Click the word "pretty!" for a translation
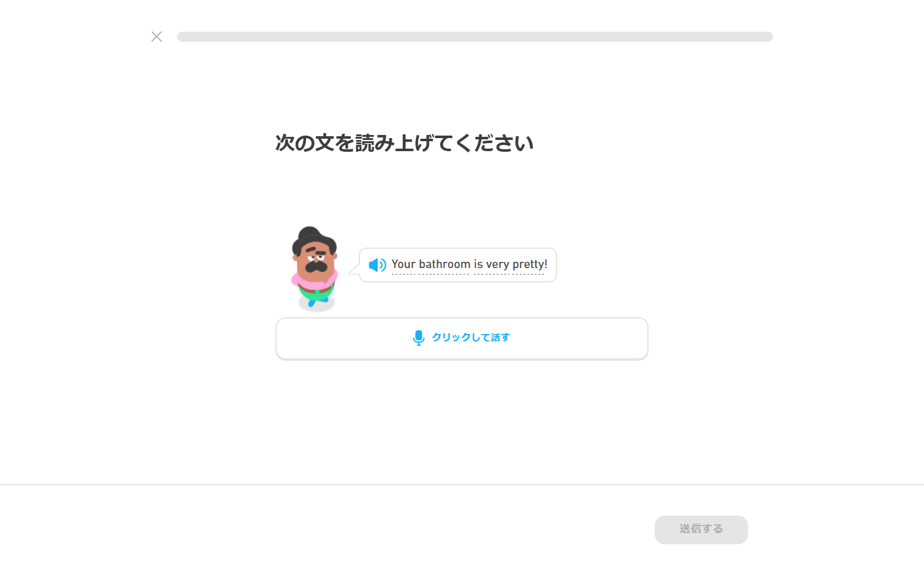The image size is (924, 571). point(530,265)
